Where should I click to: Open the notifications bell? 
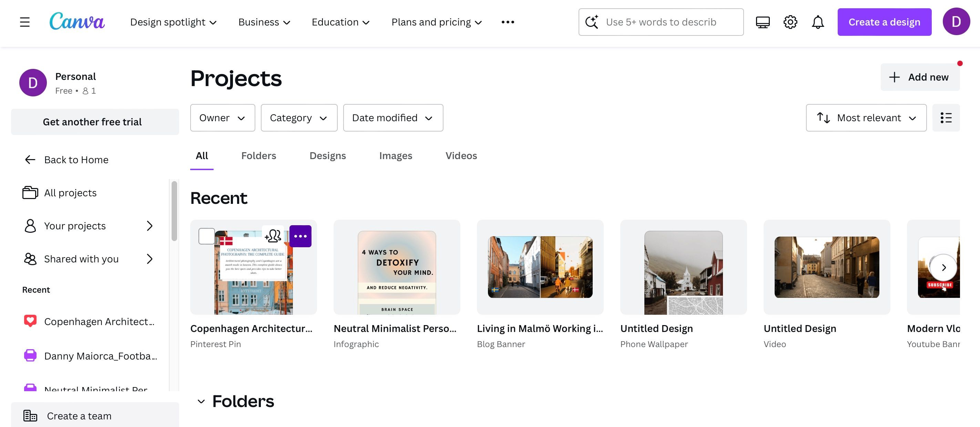point(818,22)
